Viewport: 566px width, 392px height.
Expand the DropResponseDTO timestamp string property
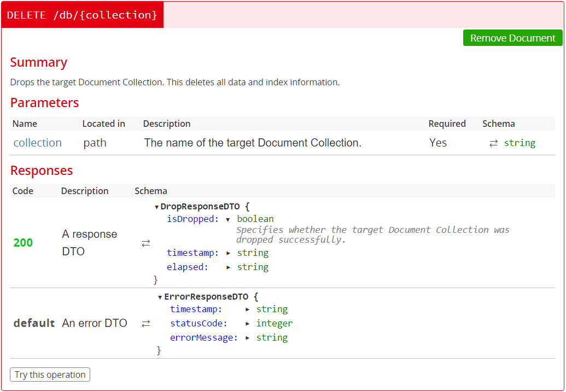[228, 253]
